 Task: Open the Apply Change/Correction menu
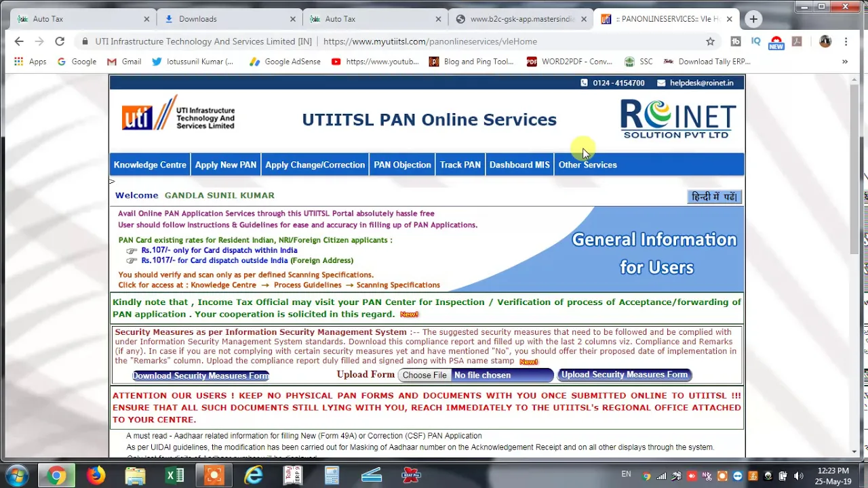[315, 165]
